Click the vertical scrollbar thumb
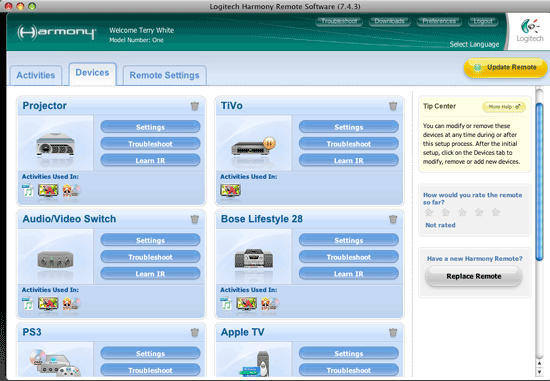This screenshot has width=550, height=381. tap(539, 181)
